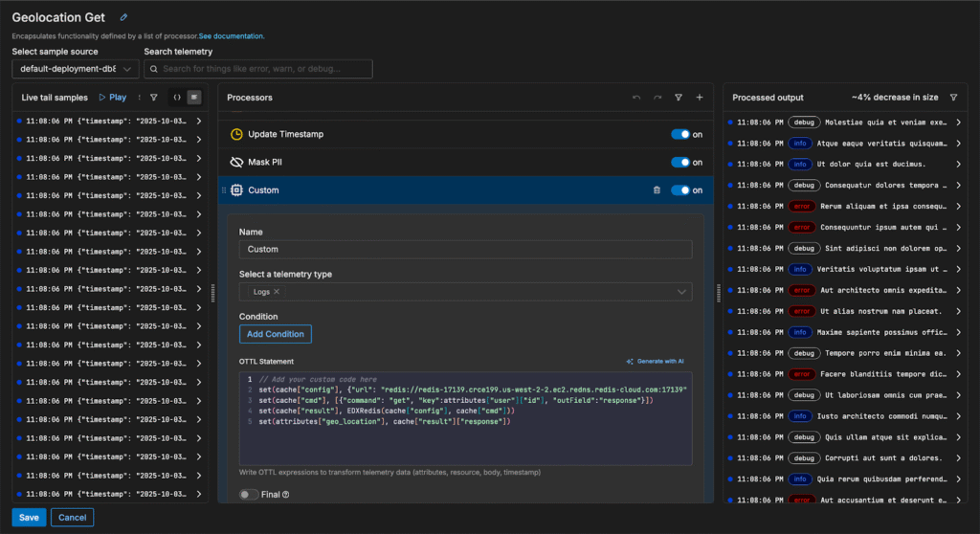This screenshot has height=534, width=980.
Task: Open the Processors panel filter
Action: pos(679,98)
